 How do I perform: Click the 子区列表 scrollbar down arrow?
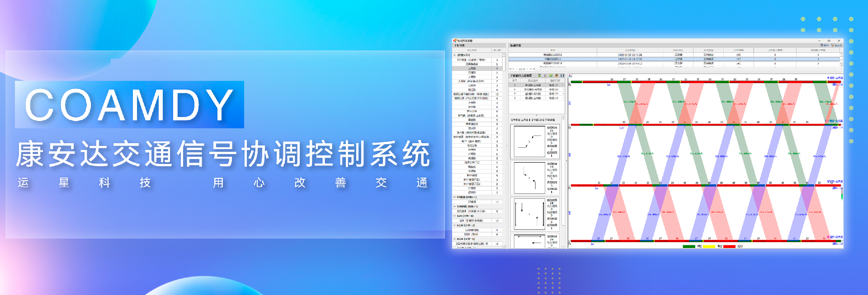click(x=504, y=246)
